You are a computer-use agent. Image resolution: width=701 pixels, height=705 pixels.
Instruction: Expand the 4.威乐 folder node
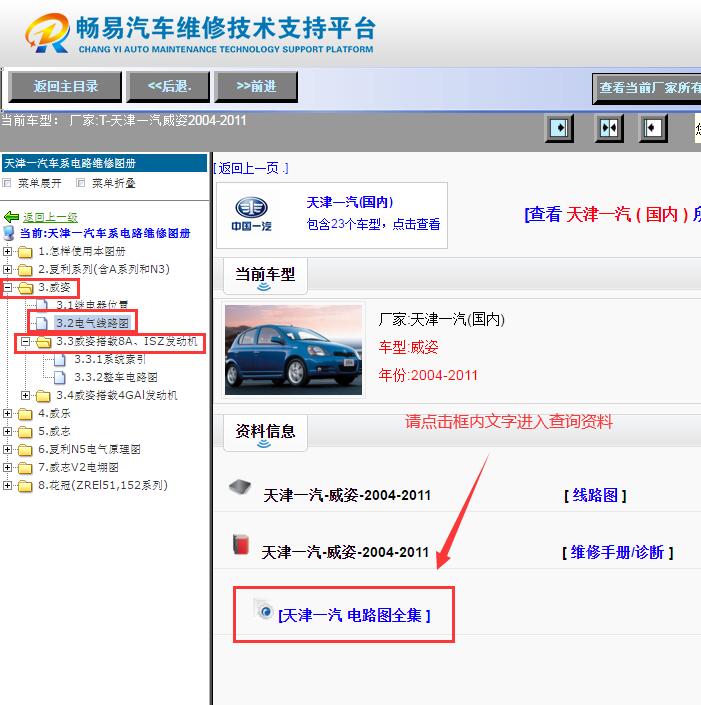(7, 413)
